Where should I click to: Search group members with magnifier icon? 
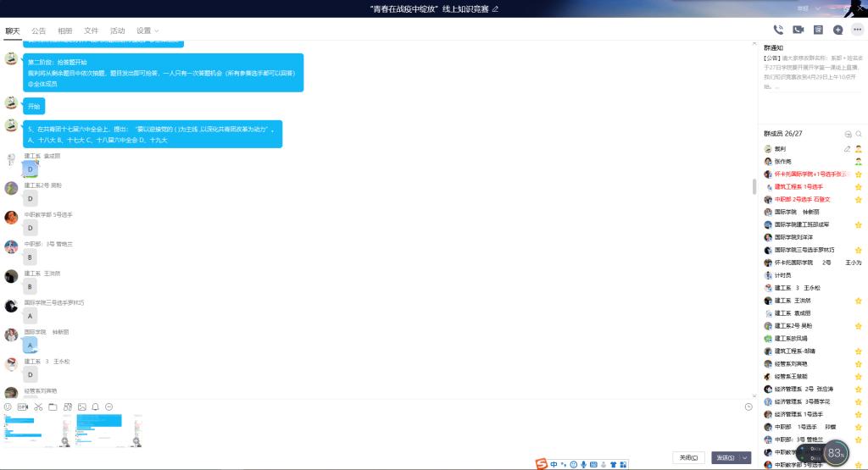coord(859,134)
